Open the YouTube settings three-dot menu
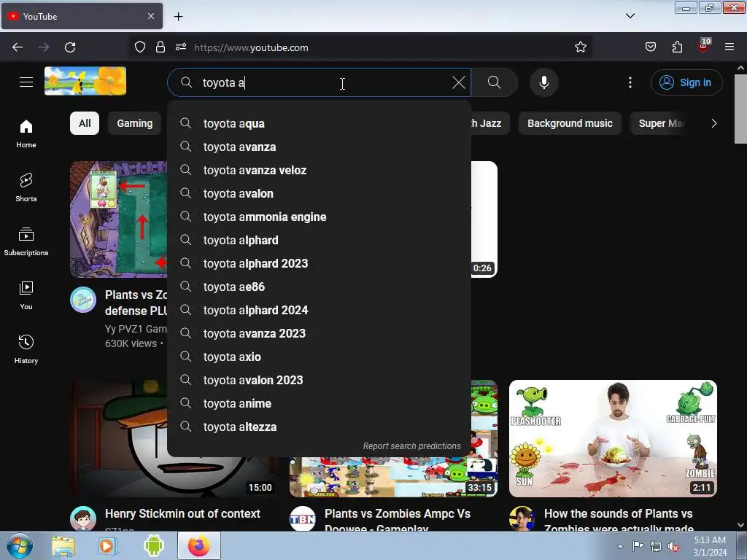 pyautogui.click(x=630, y=82)
